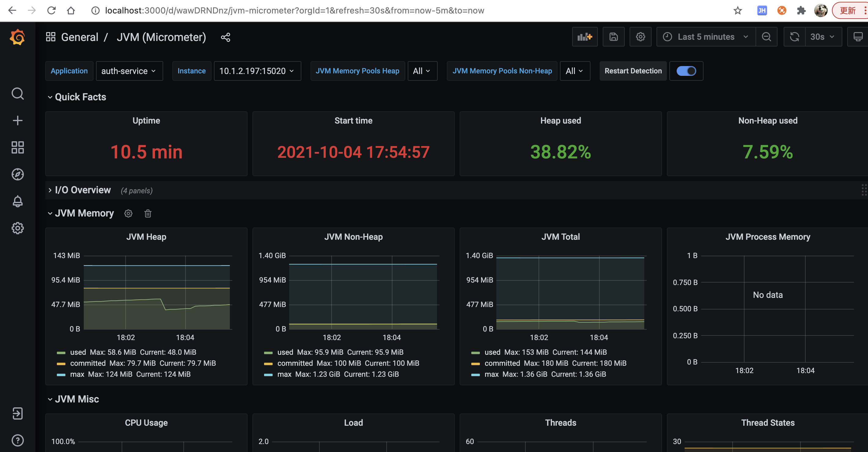The image size is (868, 452).
Task: Open the JVM Total panel title menu
Action: pos(561,237)
